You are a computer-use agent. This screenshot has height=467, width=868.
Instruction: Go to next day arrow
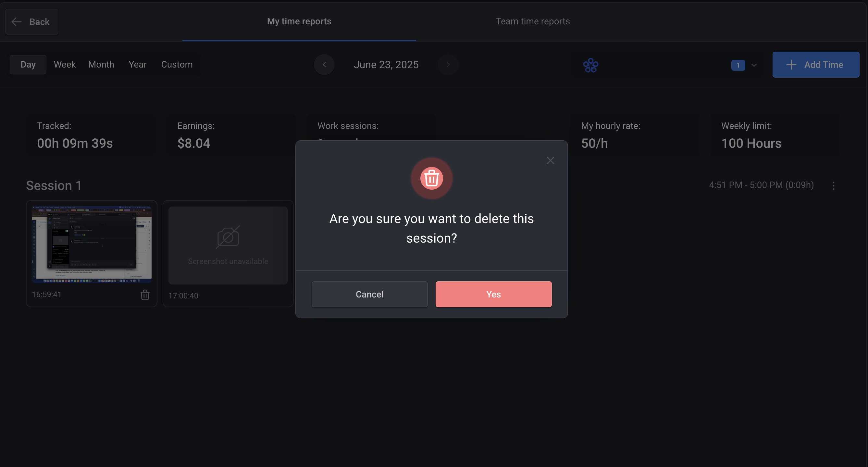click(448, 65)
